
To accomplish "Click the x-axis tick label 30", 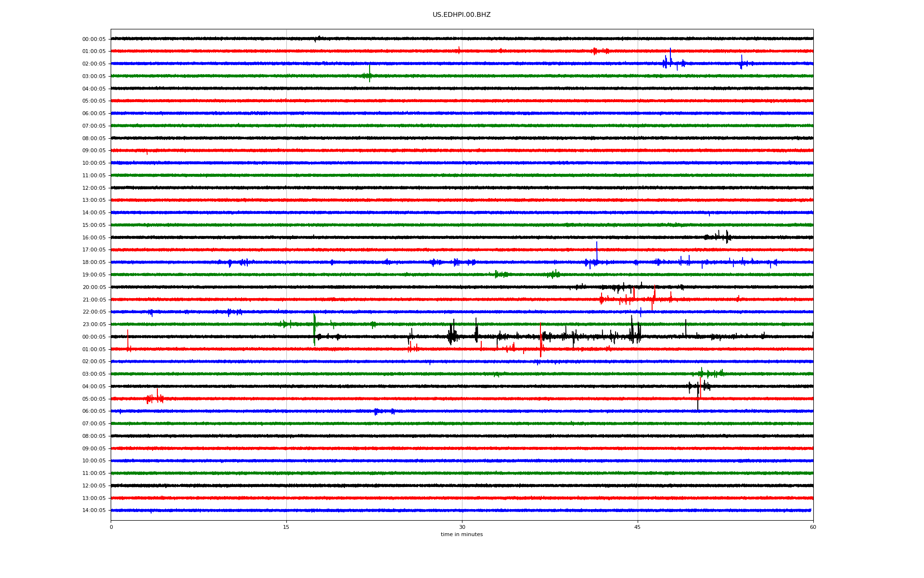I will (462, 527).
